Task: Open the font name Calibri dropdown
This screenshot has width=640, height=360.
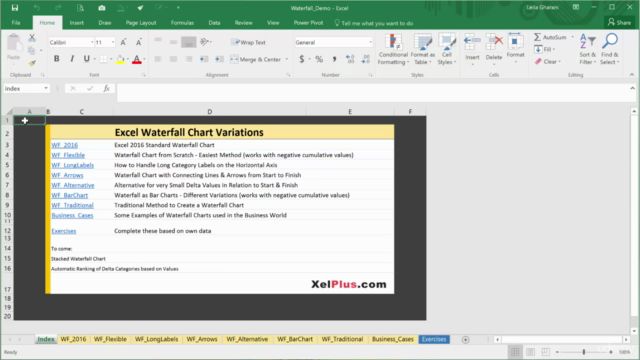Action: pyautogui.click(x=92, y=42)
